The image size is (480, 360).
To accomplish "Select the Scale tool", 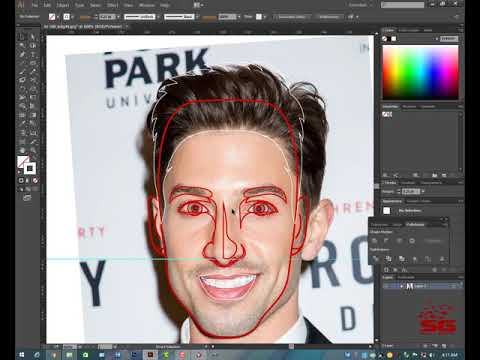I will click(33, 89).
